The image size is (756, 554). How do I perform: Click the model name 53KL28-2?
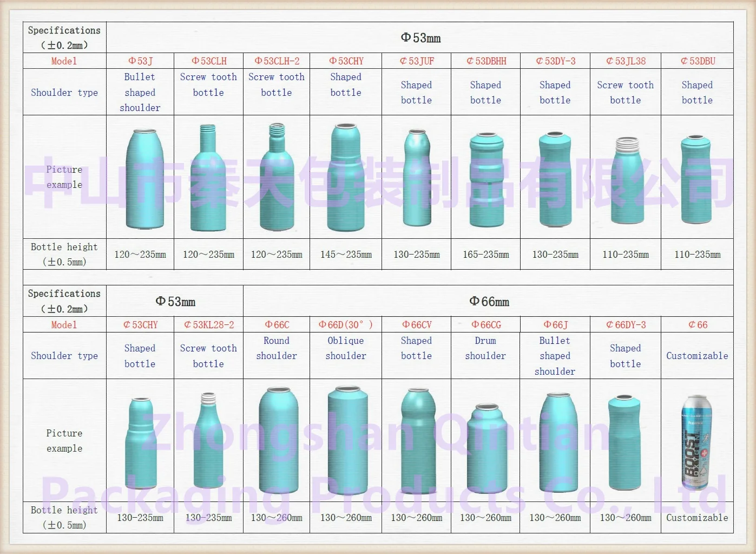[208, 325]
